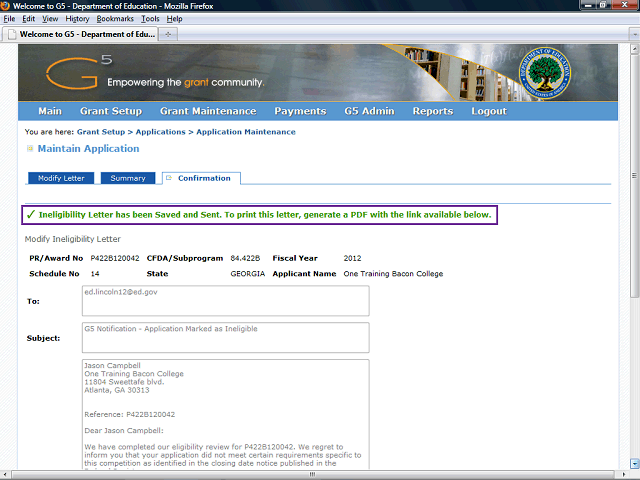640x480 pixels.
Task: Click in the To email field
Action: click(x=226, y=301)
